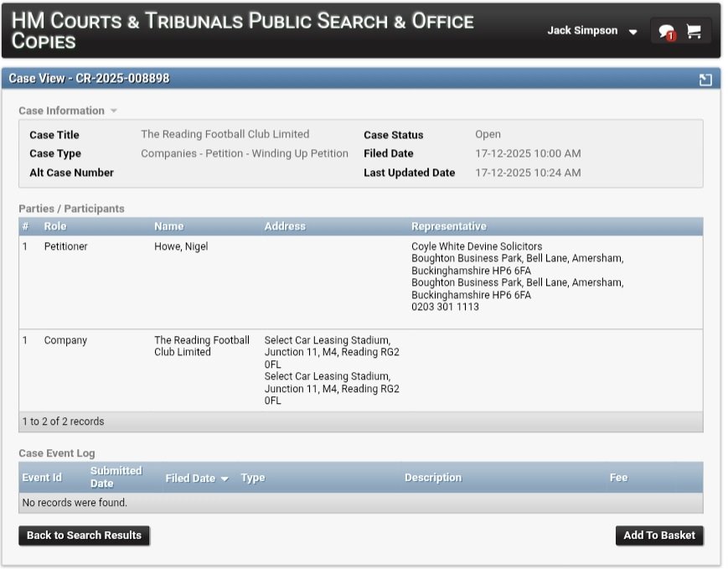
Task: Click Back to Search Results button
Action: click(x=84, y=535)
